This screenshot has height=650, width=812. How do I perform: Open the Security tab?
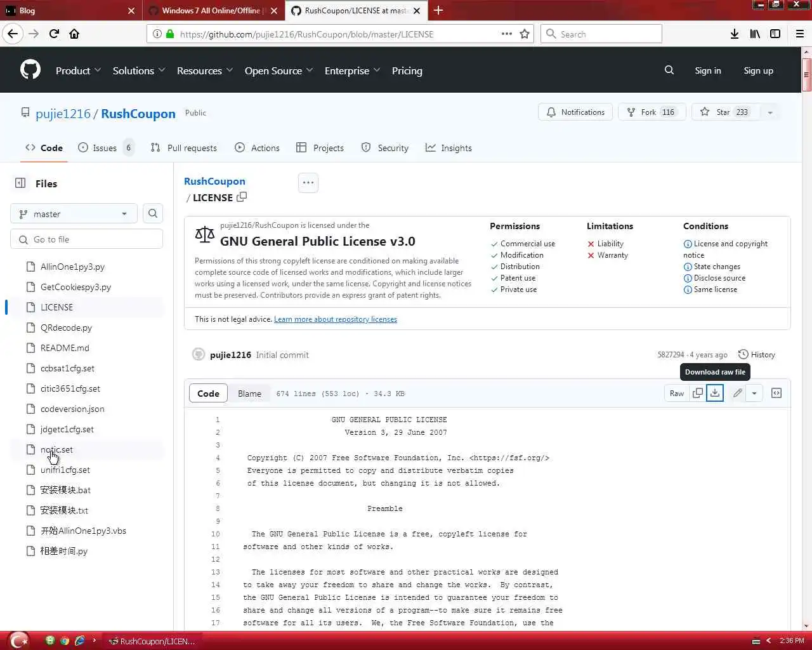[x=385, y=147]
